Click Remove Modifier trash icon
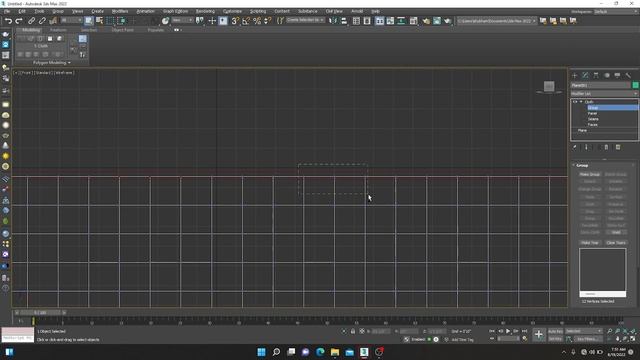640x360 pixels. click(607, 147)
